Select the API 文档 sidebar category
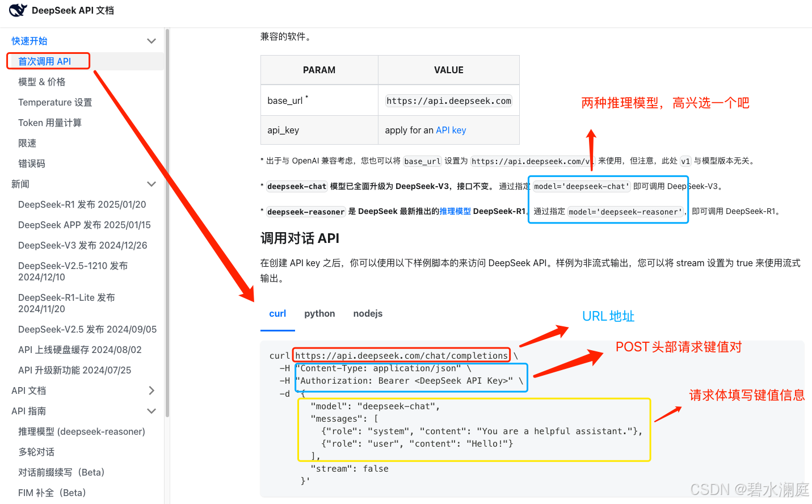Image resolution: width=812 pixels, height=504 pixels. [x=29, y=390]
